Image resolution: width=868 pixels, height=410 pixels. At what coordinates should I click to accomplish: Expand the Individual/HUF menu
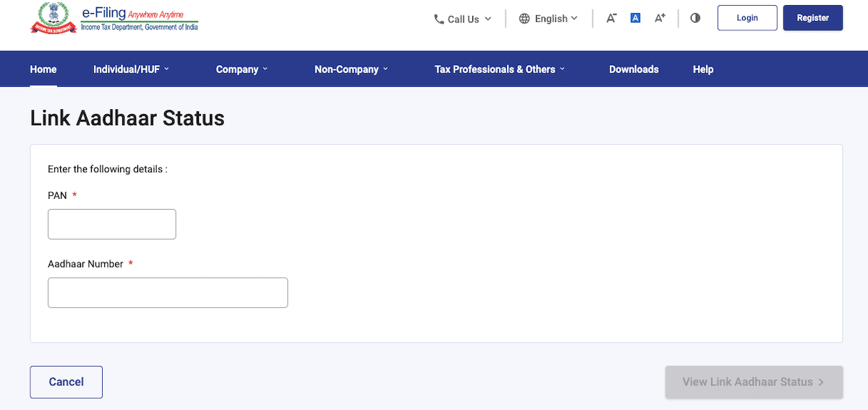click(131, 69)
